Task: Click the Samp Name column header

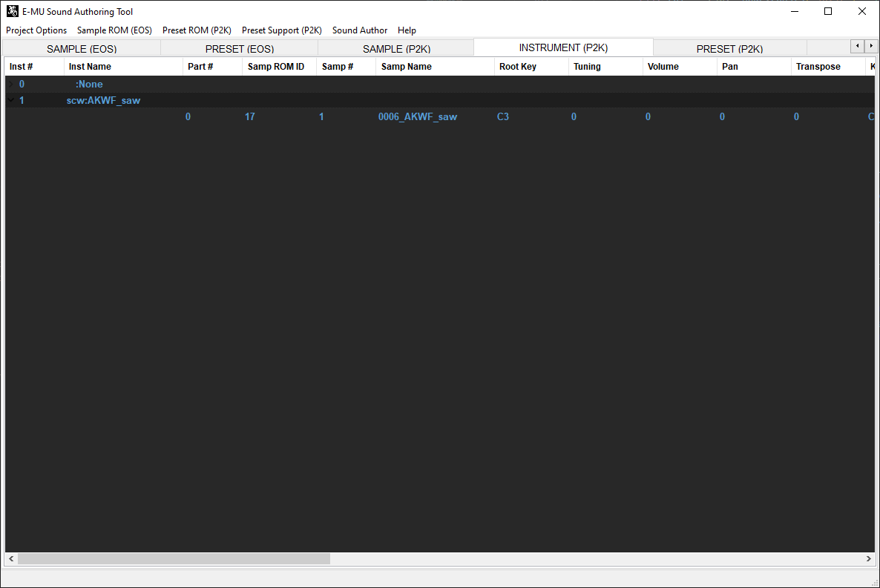Action: pyautogui.click(x=407, y=67)
